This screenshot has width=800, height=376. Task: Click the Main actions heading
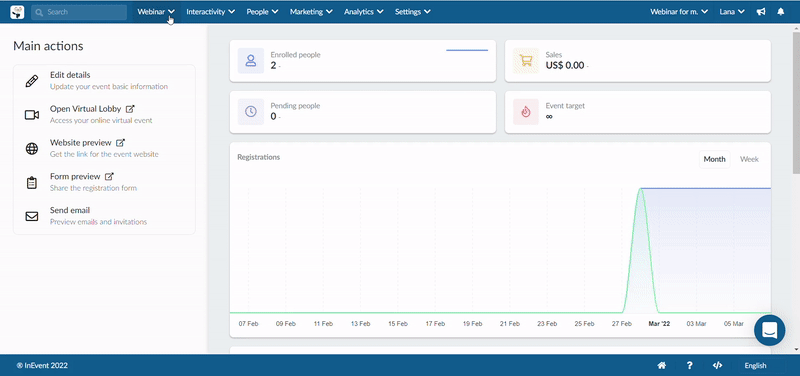48,46
